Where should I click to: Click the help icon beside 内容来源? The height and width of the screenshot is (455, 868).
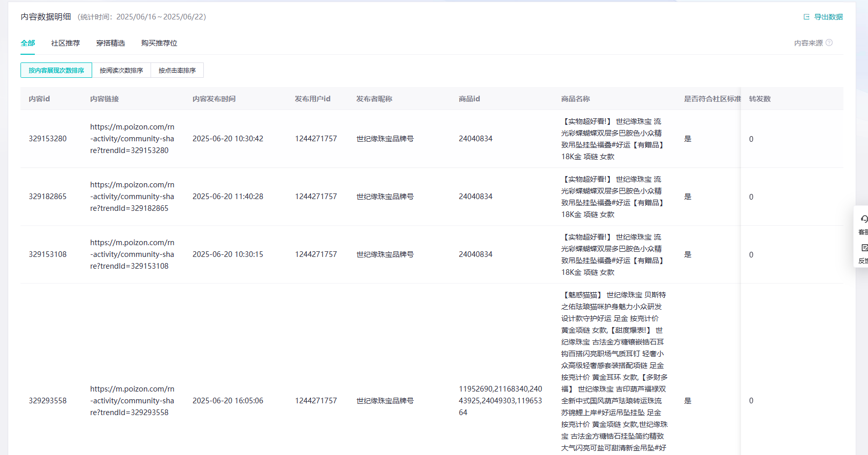[829, 43]
